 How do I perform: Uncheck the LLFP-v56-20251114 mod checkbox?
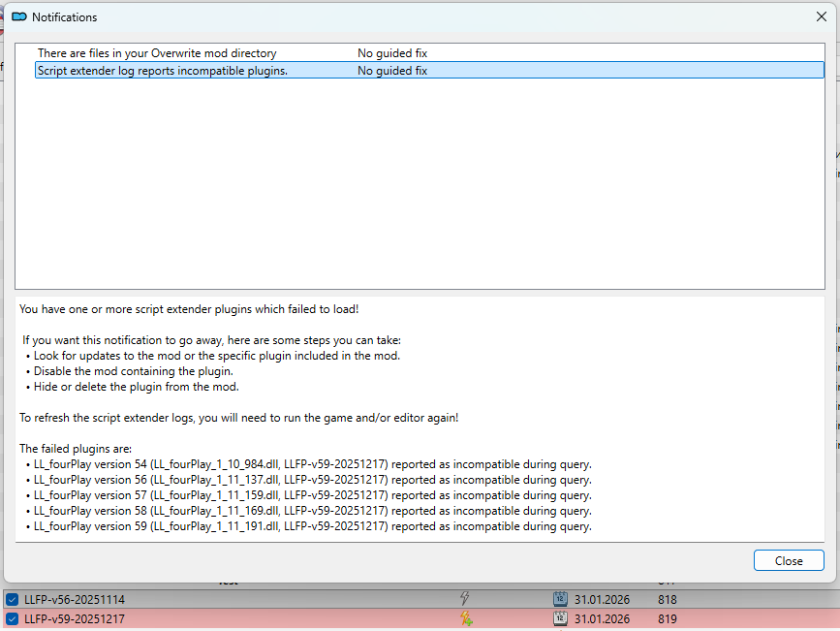point(12,599)
